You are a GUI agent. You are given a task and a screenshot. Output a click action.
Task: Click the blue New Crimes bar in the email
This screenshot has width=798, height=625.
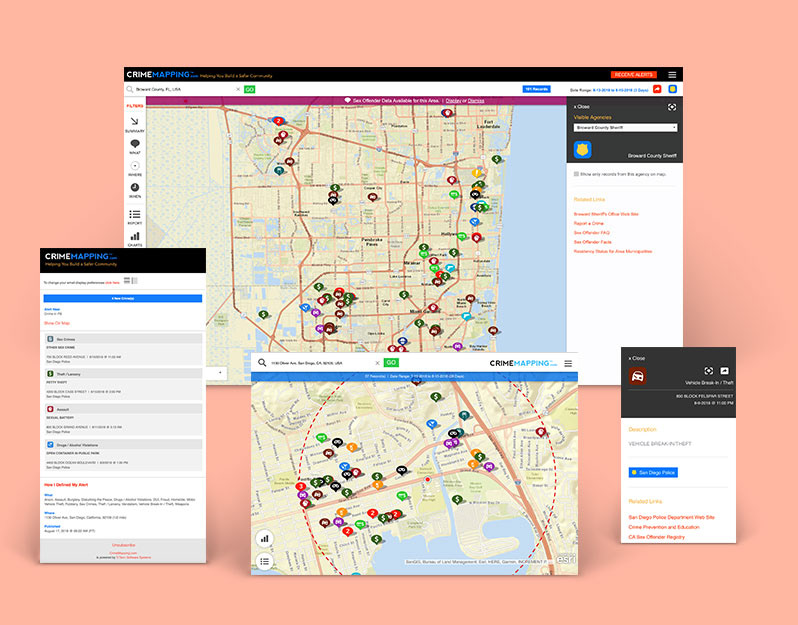click(123, 298)
